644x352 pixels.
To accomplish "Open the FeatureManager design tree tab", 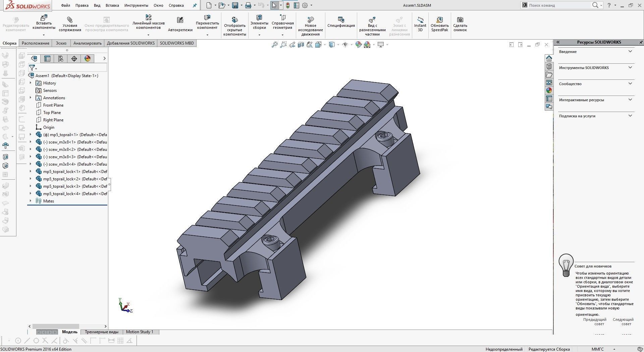I will coord(34,59).
